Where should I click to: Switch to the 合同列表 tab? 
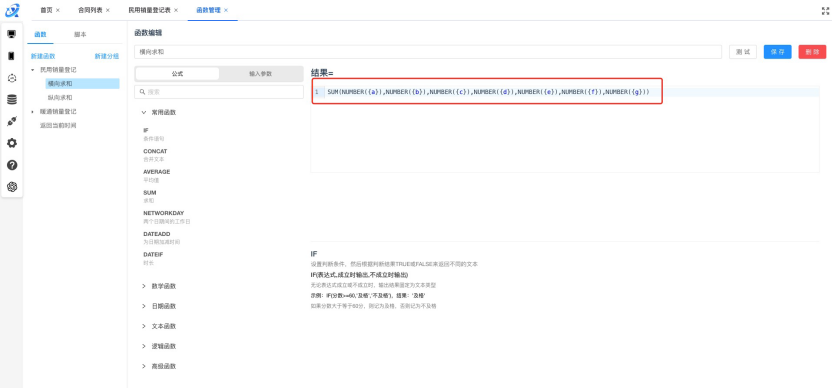tap(90, 10)
